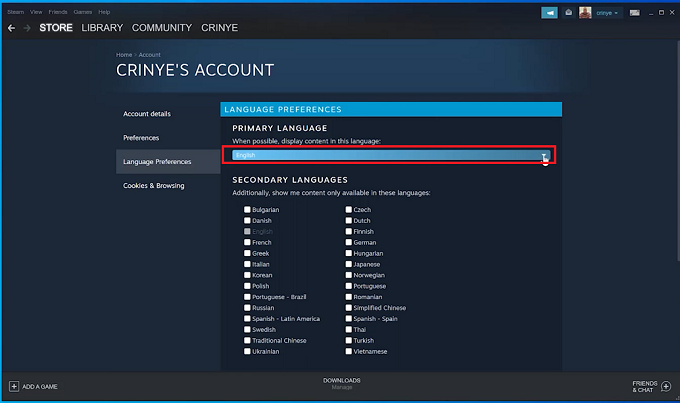Check the Danish language box
The image size is (680, 403).
tap(247, 220)
